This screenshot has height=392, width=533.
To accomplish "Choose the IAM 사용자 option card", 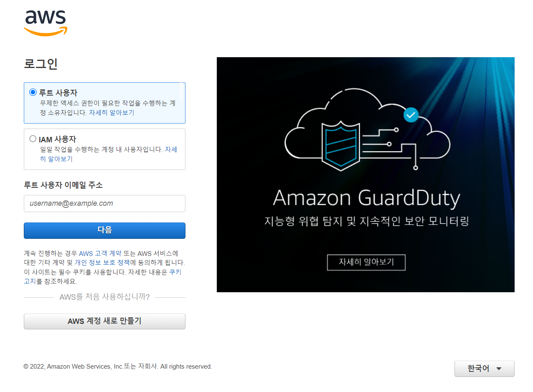I will (x=104, y=149).
